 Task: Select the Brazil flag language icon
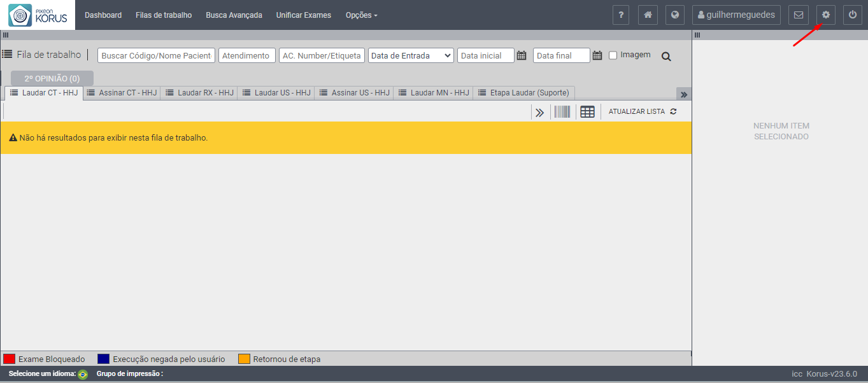point(83,374)
